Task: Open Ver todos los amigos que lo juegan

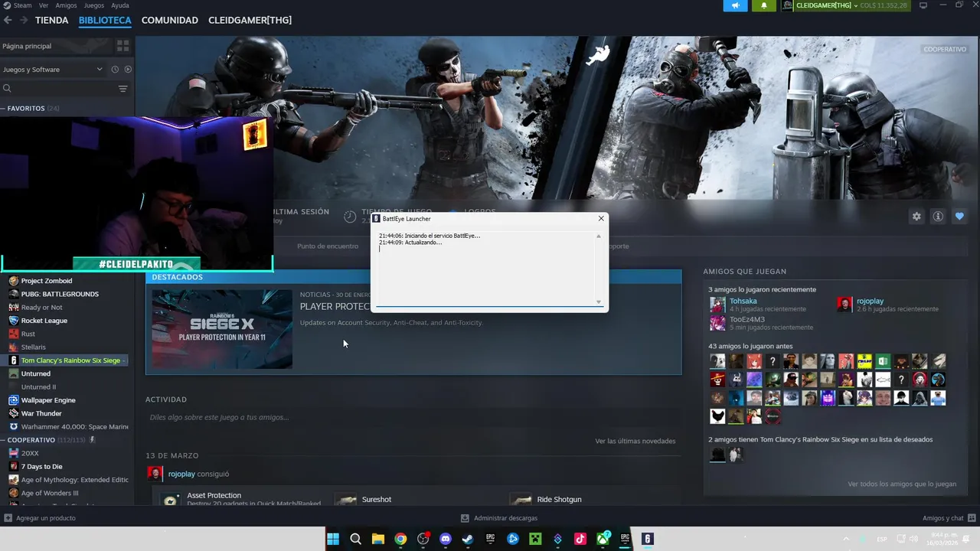Action: click(902, 484)
